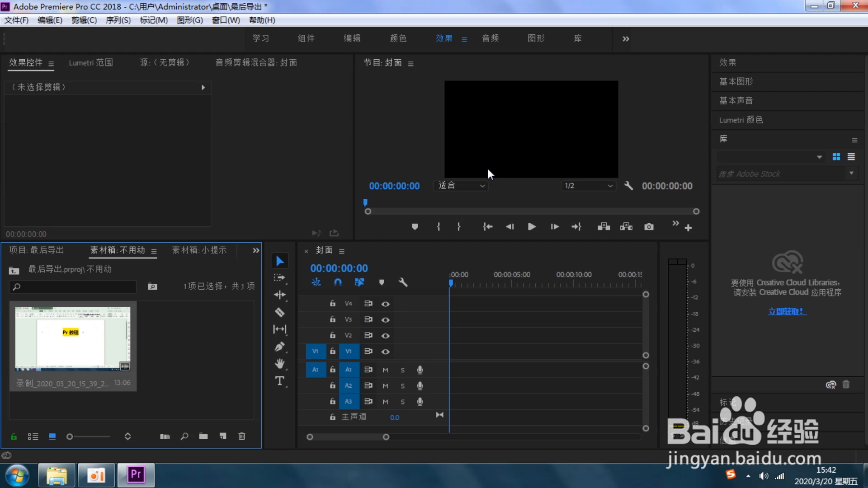Open timeline display settings wrench

click(x=403, y=282)
